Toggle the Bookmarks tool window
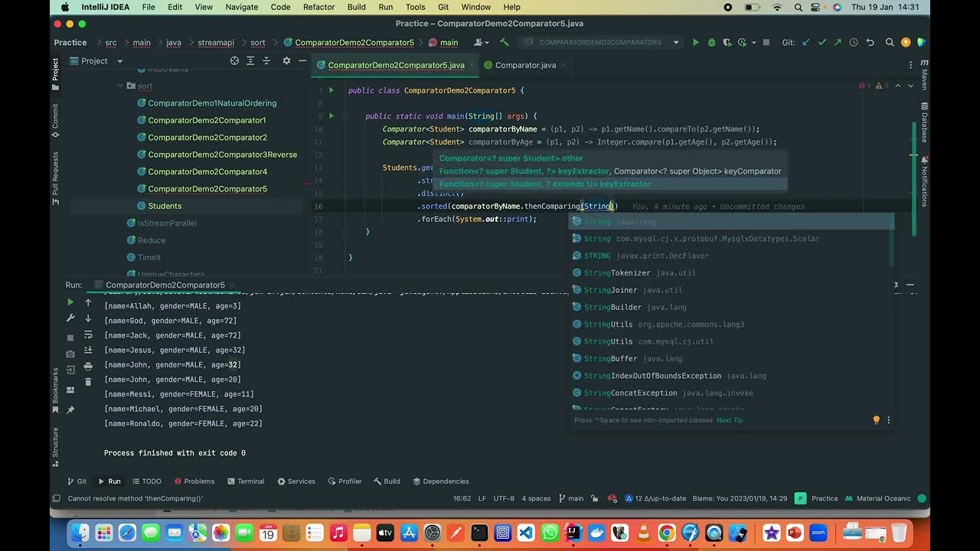 pyautogui.click(x=55, y=391)
